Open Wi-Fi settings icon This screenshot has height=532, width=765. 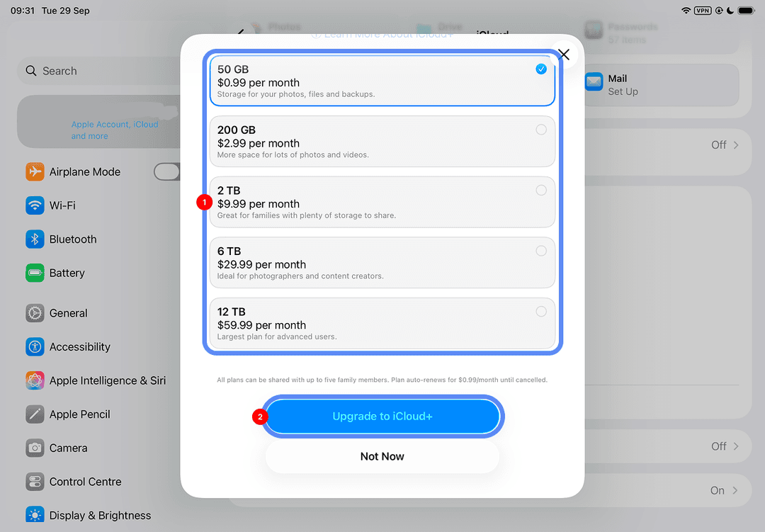[x=35, y=205]
